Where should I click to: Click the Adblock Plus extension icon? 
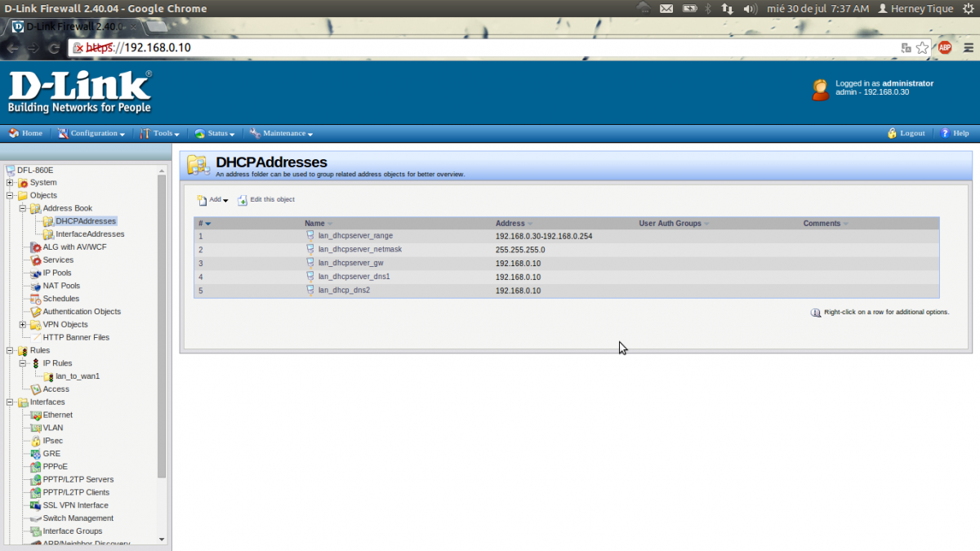[945, 47]
